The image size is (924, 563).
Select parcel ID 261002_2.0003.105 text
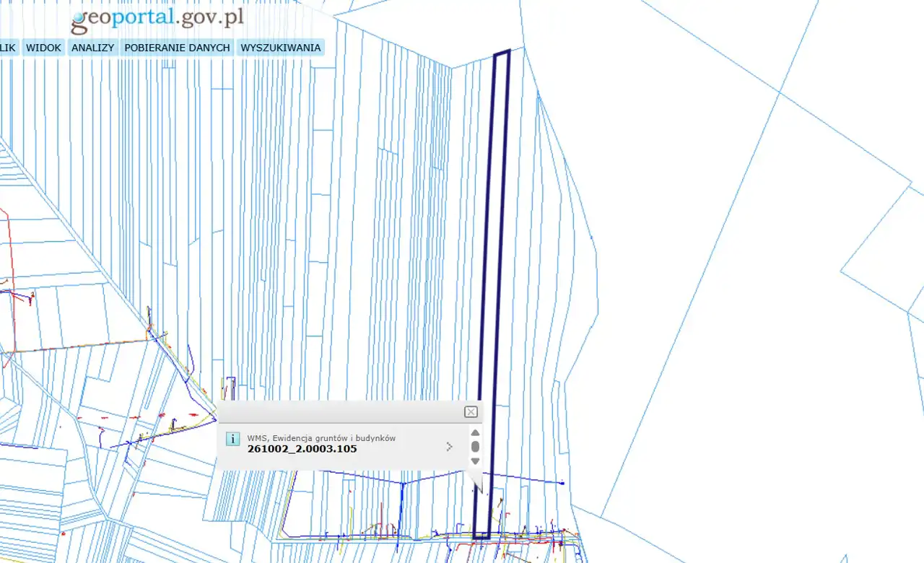coord(302,449)
